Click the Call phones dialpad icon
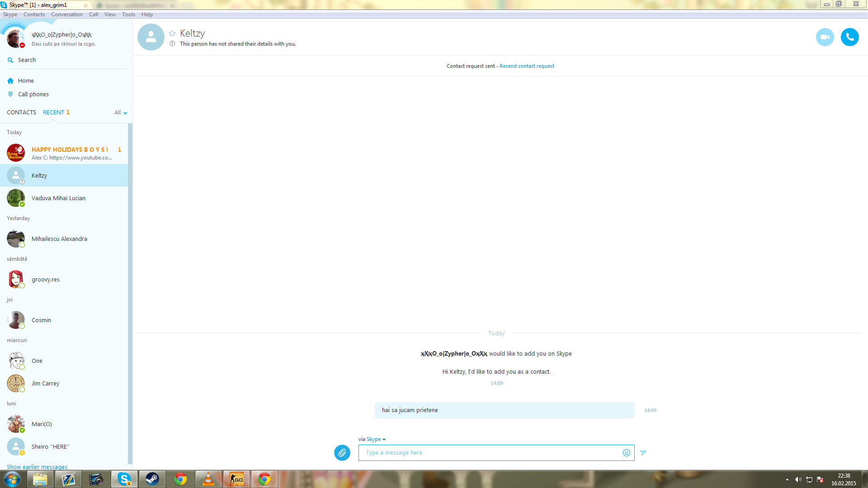 (10, 94)
